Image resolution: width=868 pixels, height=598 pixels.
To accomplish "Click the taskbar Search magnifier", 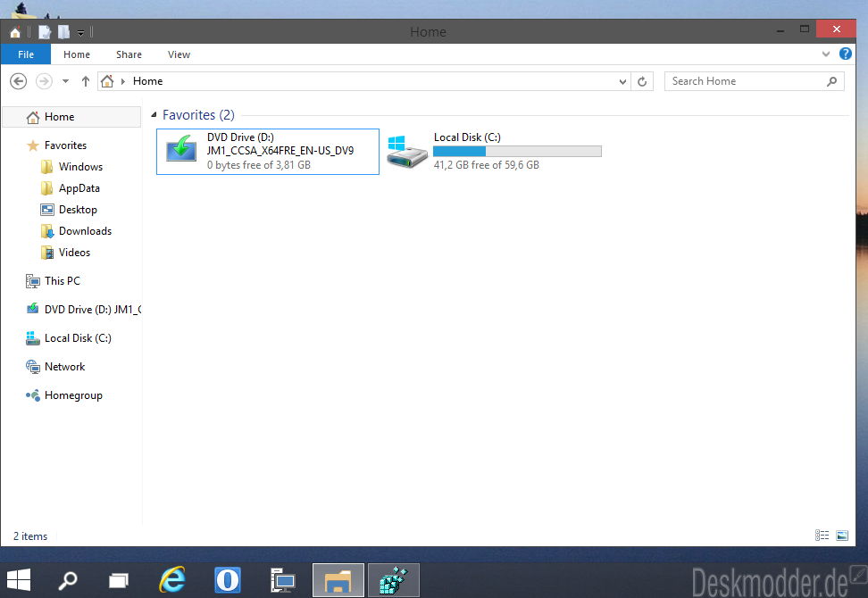I will pos(67,581).
